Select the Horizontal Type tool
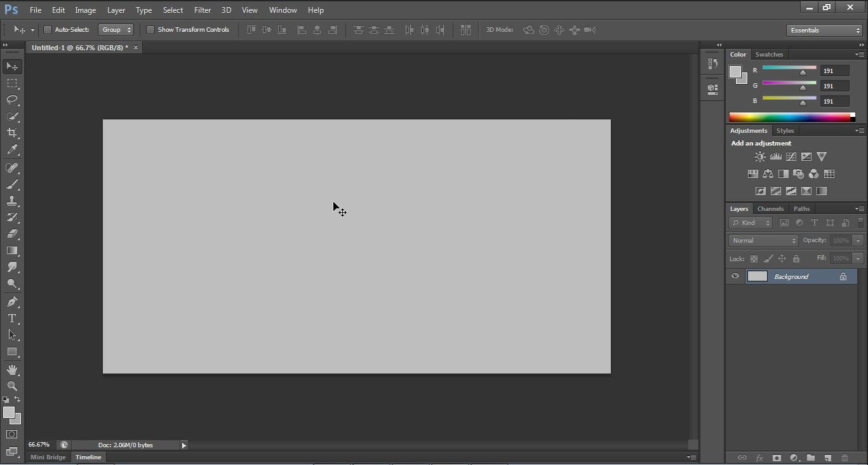 12,318
